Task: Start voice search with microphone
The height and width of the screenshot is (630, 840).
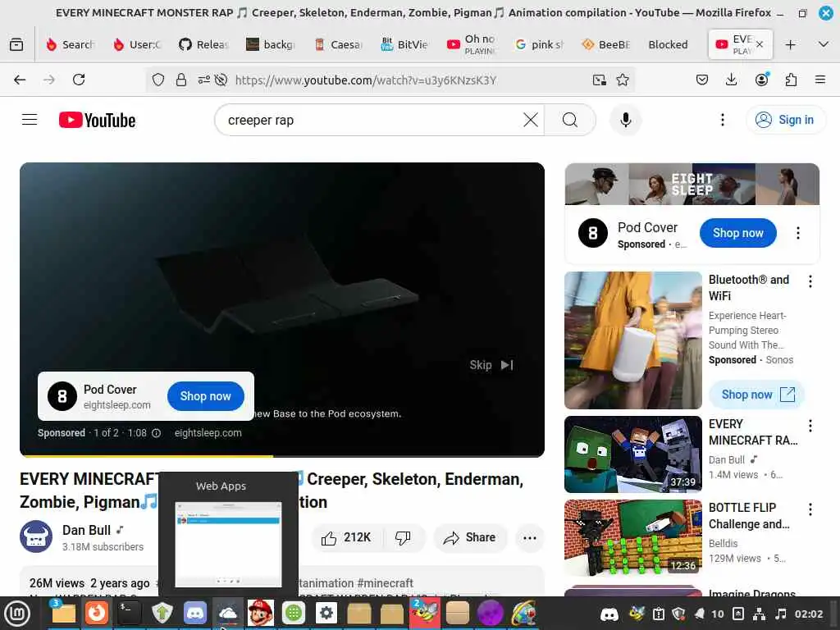Action: [625, 120]
